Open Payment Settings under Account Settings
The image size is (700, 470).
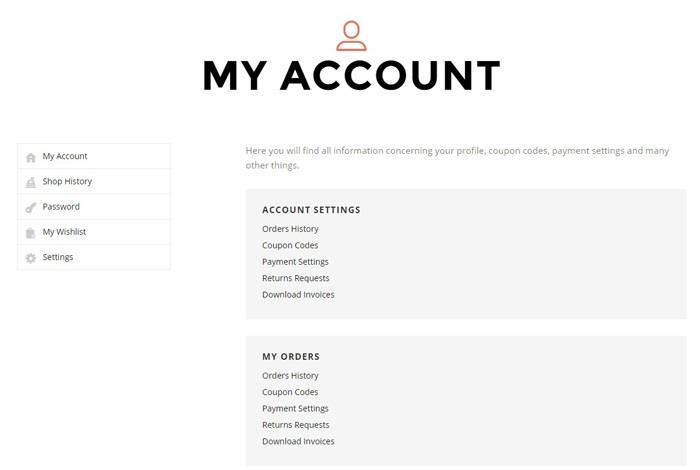295,262
